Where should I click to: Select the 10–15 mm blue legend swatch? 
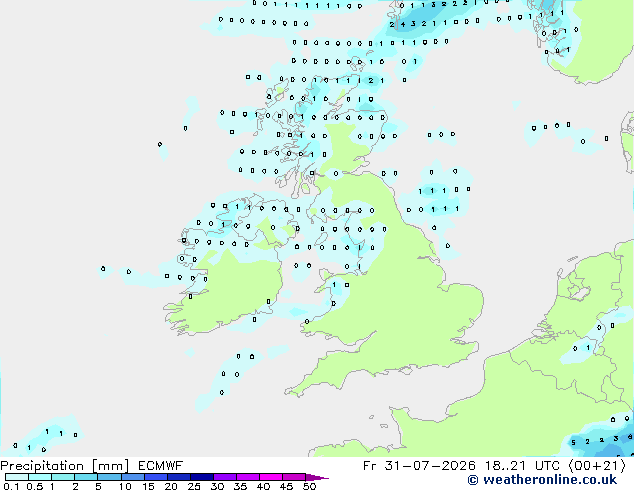[x=132, y=477]
